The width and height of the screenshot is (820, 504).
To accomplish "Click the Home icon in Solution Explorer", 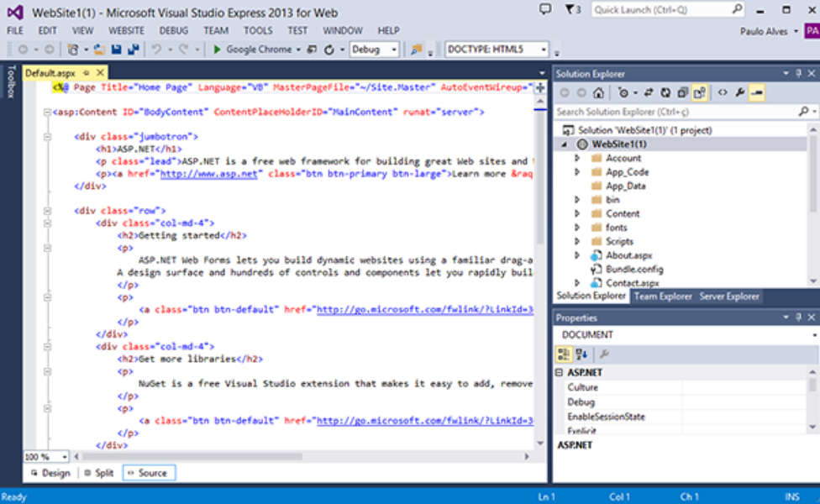I will click(x=598, y=93).
